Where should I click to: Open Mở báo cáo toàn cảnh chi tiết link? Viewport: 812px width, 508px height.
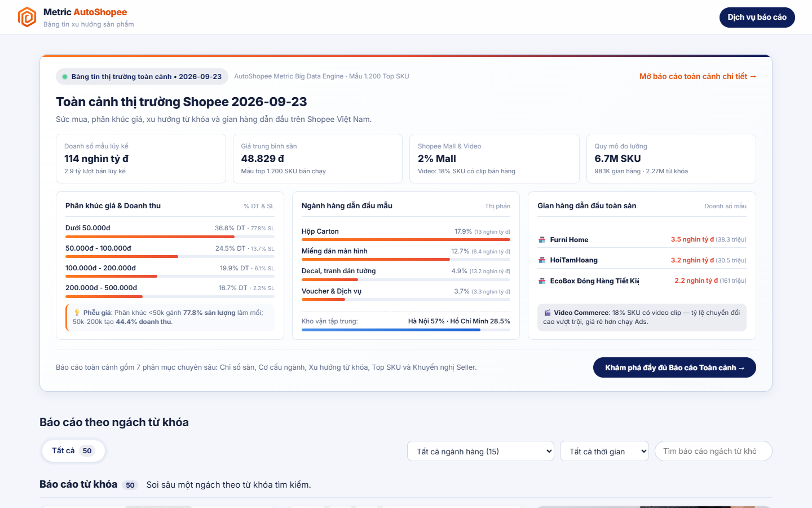(x=698, y=76)
